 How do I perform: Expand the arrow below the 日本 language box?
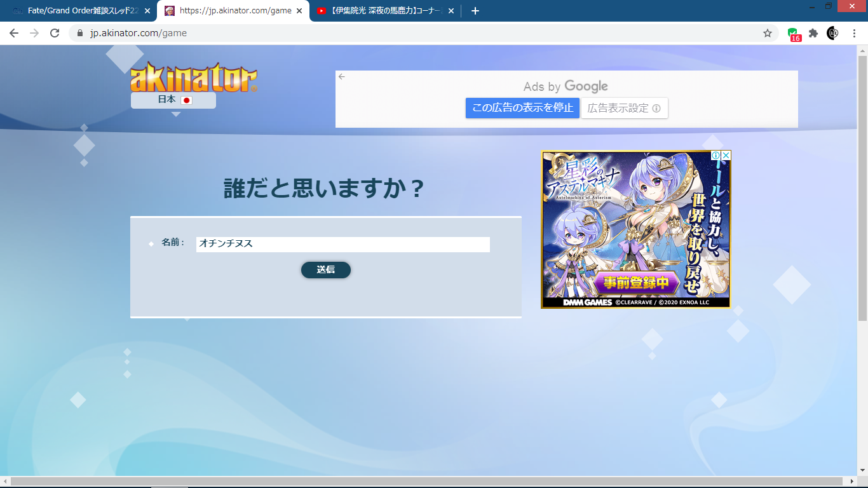pos(176,114)
